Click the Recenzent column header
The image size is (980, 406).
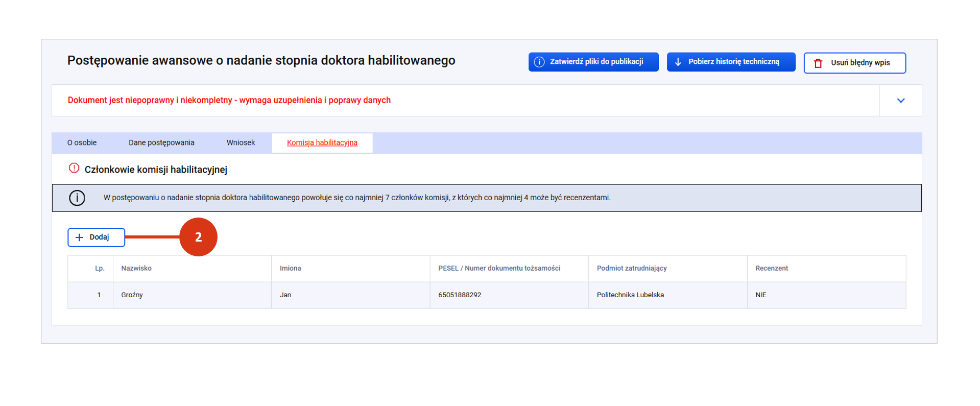click(x=771, y=269)
